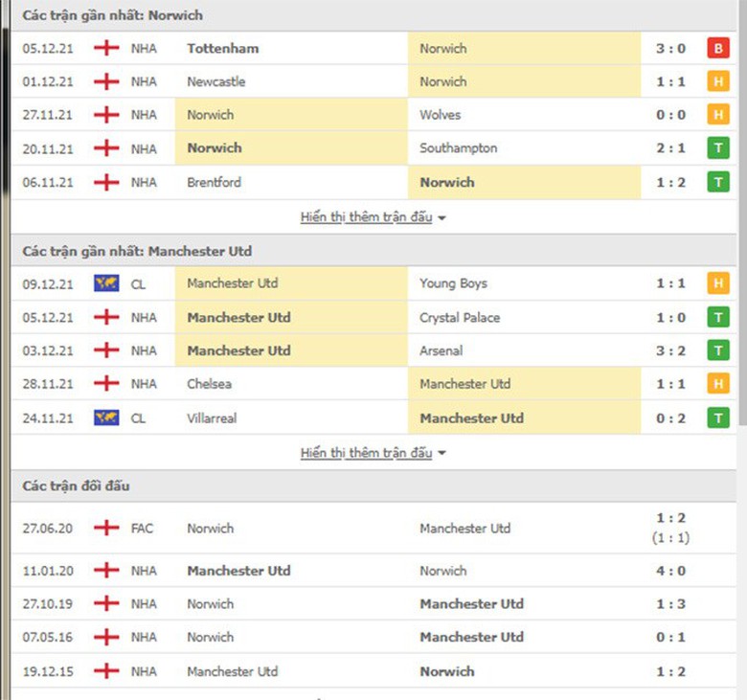
Task: Expand more matches under Norwich recent matches
Action: pos(373,217)
